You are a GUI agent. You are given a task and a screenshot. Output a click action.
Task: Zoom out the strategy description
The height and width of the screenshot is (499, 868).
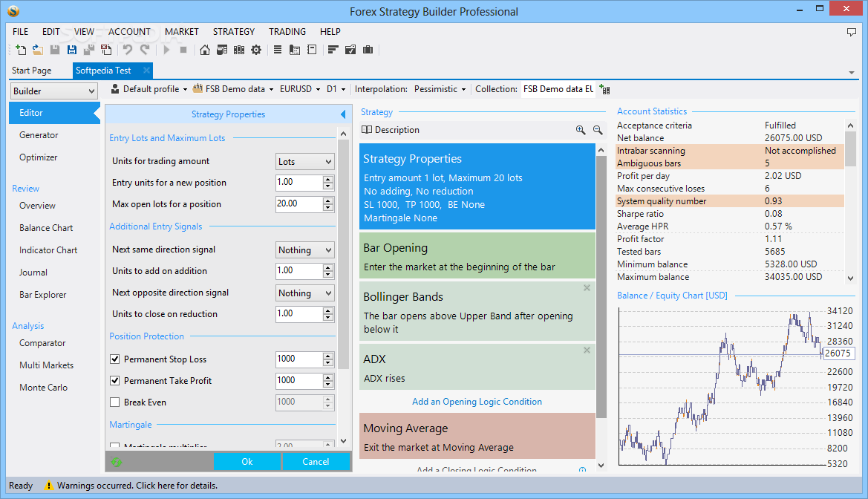598,130
